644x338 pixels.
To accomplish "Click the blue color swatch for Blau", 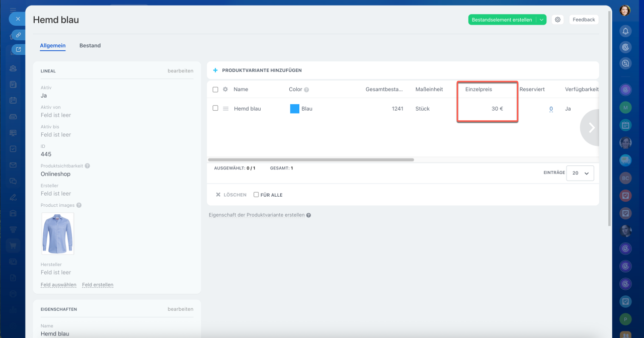I will pos(295,109).
